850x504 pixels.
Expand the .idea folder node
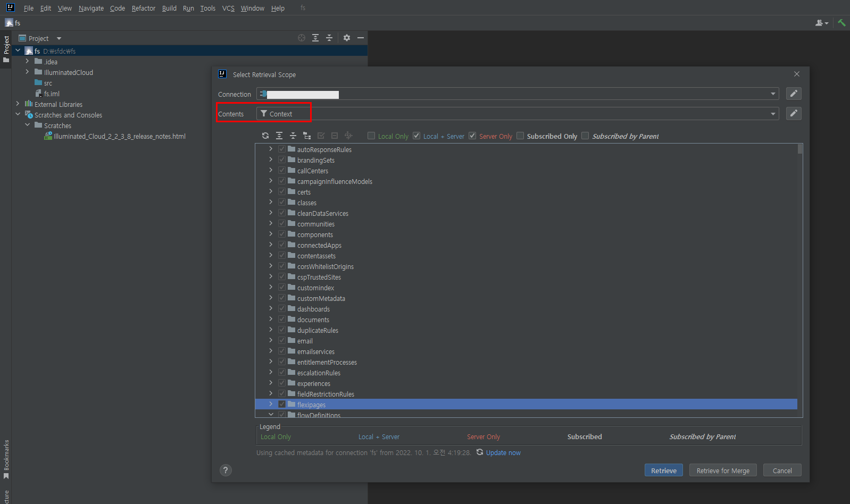point(27,61)
